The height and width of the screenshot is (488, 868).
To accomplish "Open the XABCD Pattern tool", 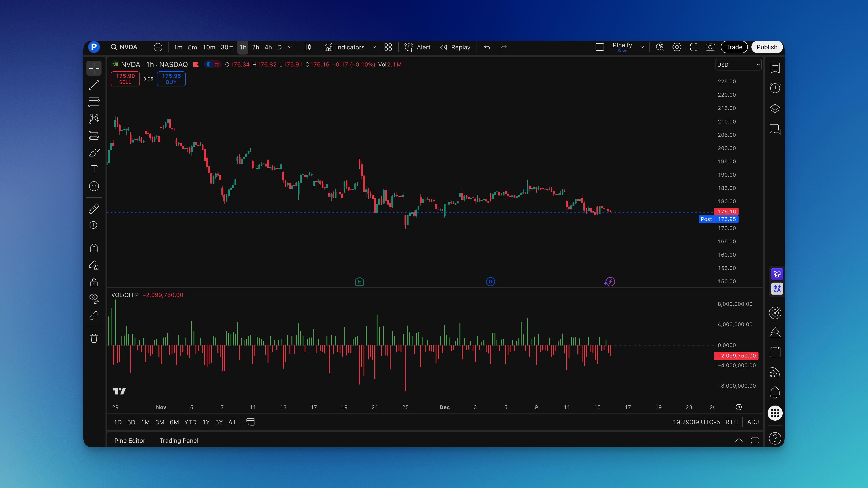I will coord(94,119).
